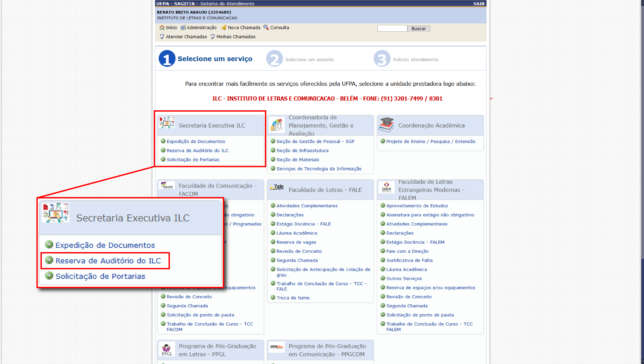Open the Minhas Chamadas menu item
This screenshot has height=364, width=644.
(x=236, y=37)
